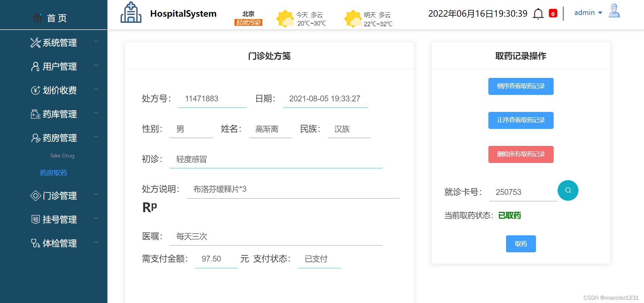Open the 门诊管理 menu label
The height and width of the screenshot is (303, 644).
coord(60,196)
